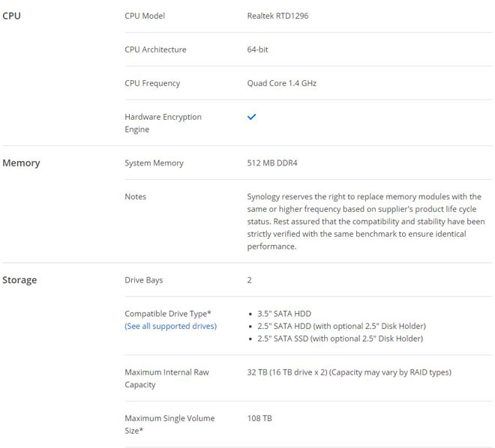Click the Synology memory replacement note text

click(366, 221)
